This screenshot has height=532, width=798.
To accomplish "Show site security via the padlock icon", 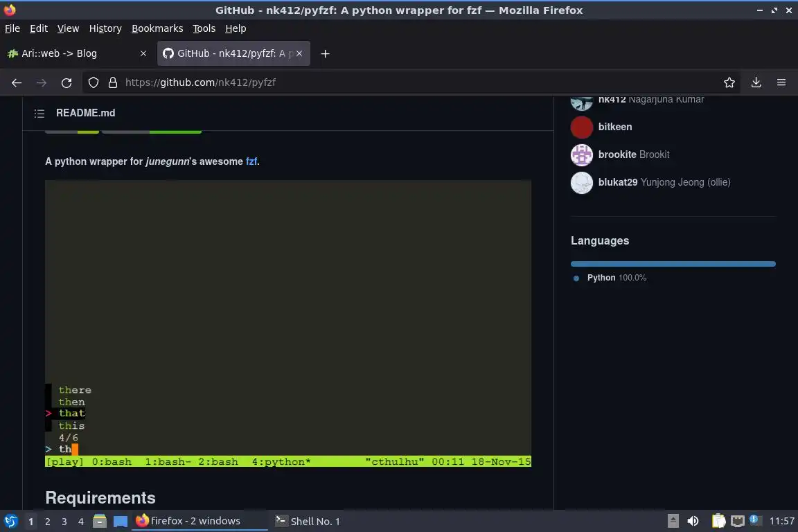I will pyautogui.click(x=113, y=82).
